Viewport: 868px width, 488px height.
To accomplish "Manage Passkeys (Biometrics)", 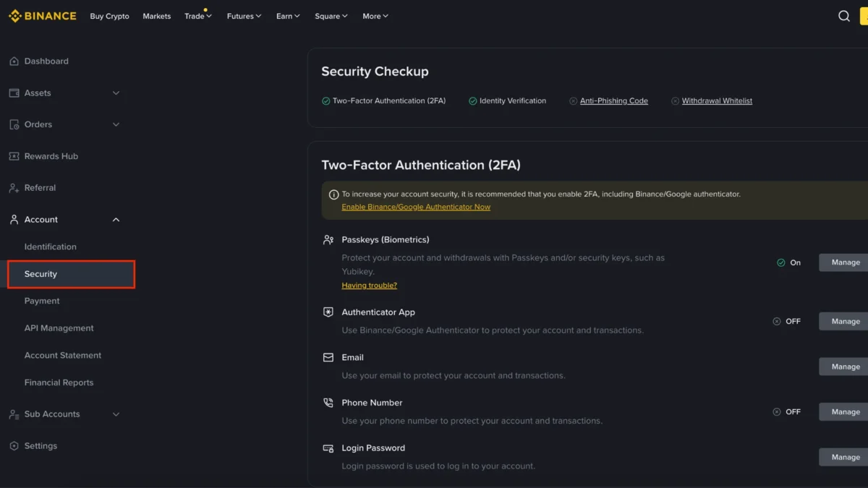I will click(843, 262).
